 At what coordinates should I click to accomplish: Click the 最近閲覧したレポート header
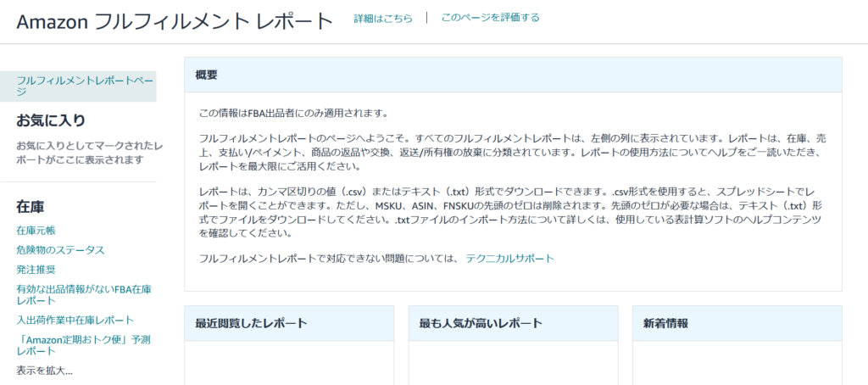[289, 323]
